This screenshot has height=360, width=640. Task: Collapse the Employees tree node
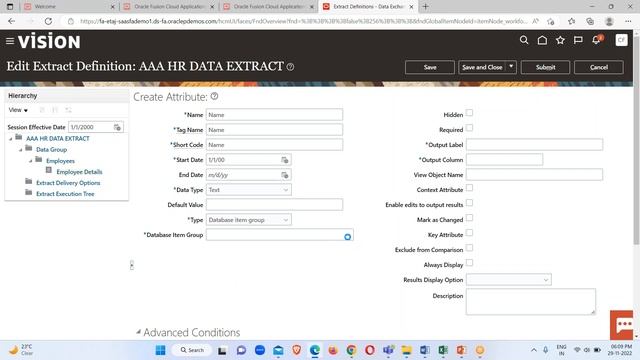point(30,161)
